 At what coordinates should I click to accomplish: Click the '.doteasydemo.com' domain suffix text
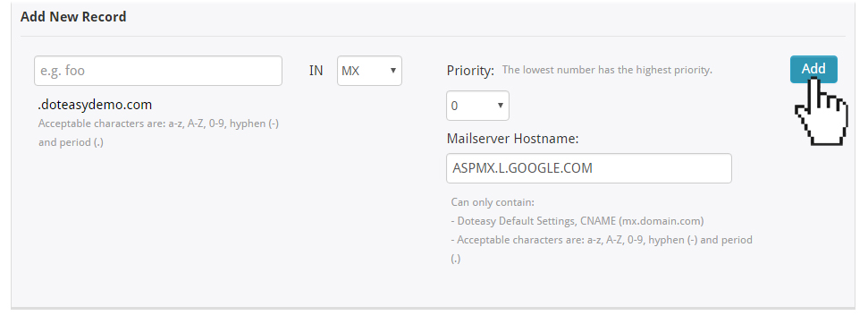pos(95,105)
